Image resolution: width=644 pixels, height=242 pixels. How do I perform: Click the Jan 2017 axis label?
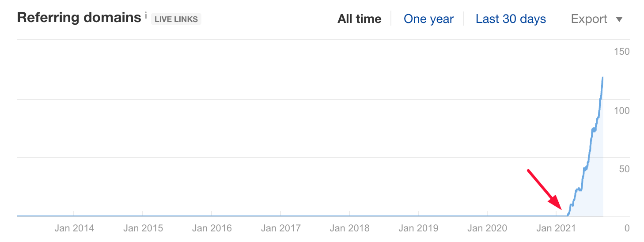(x=280, y=228)
